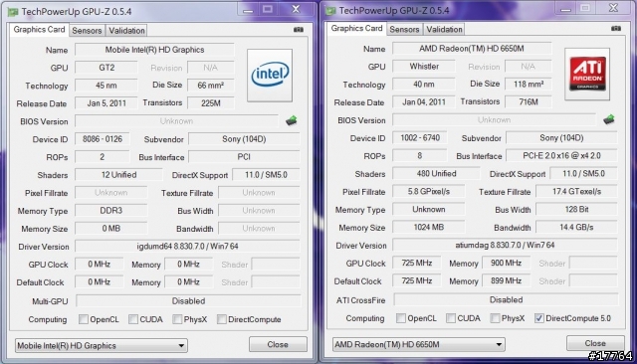Click BIOS save chip icon in AMD window
The height and width of the screenshot is (364, 637).
coord(608,119)
